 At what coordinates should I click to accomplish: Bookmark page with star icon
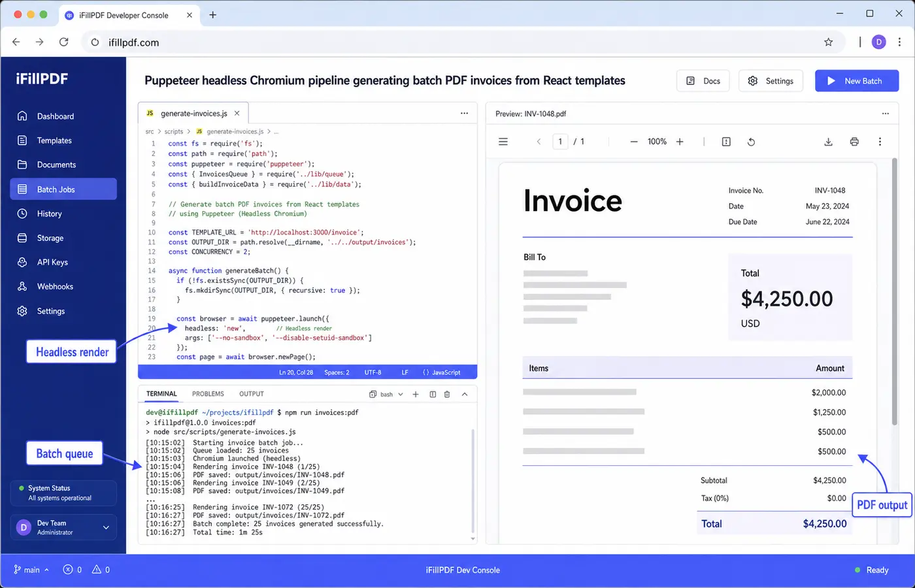click(x=828, y=42)
